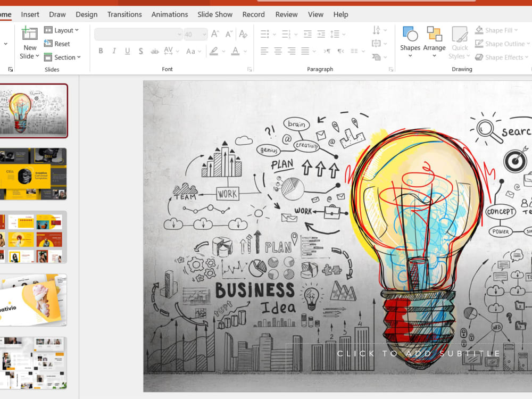Click the Underline icon
This screenshot has height=399, width=532.
point(127,51)
